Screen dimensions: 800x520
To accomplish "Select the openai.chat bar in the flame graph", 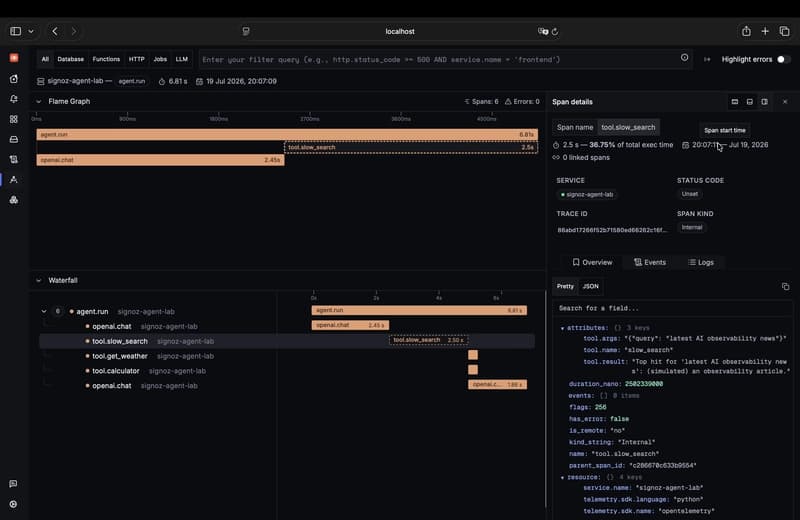I will pos(160,160).
